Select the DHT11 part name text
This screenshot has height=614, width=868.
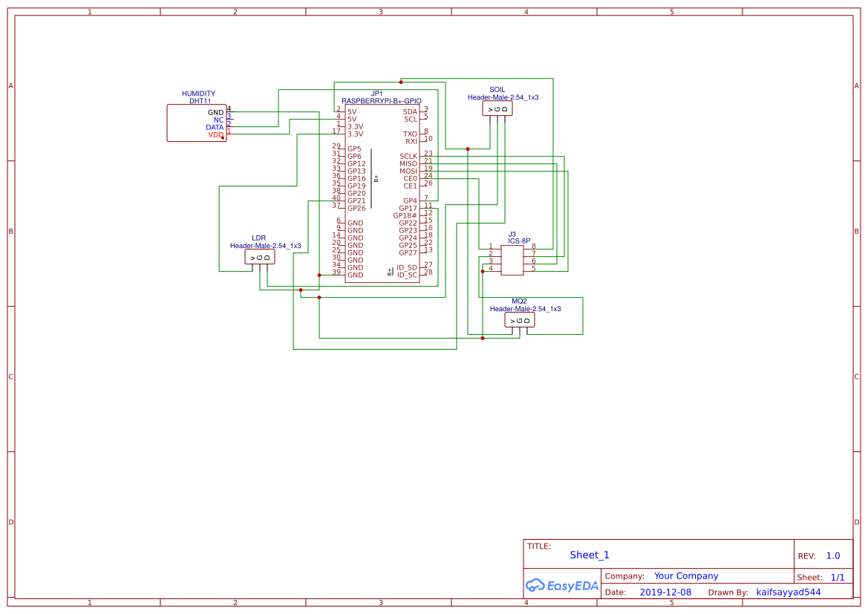click(x=200, y=101)
